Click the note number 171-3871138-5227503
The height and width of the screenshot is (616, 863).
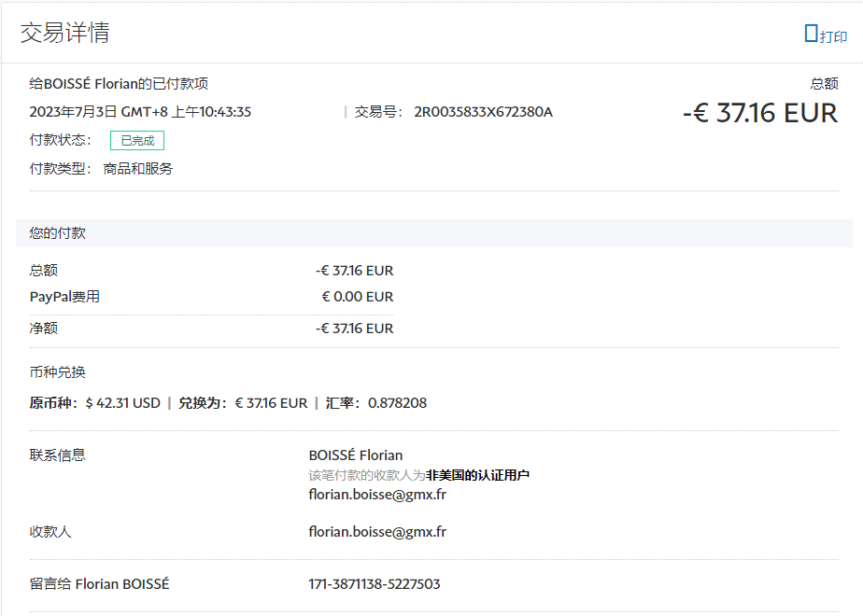pyautogui.click(x=374, y=584)
